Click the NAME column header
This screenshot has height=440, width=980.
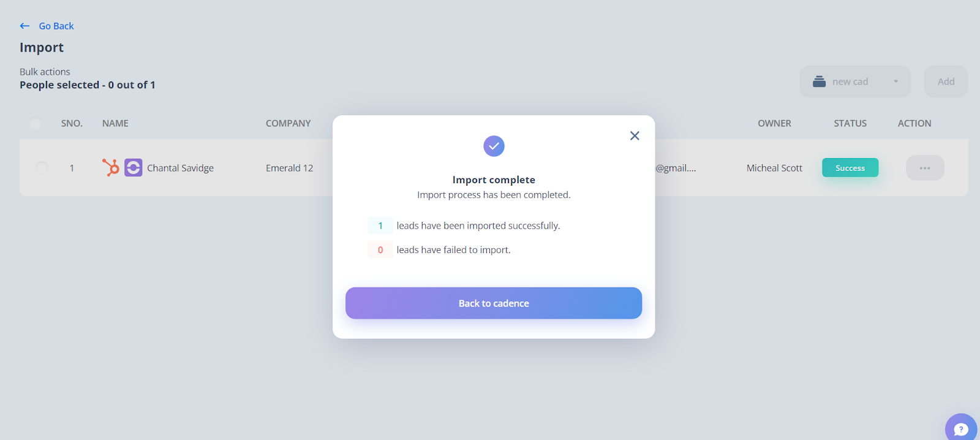click(x=115, y=123)
